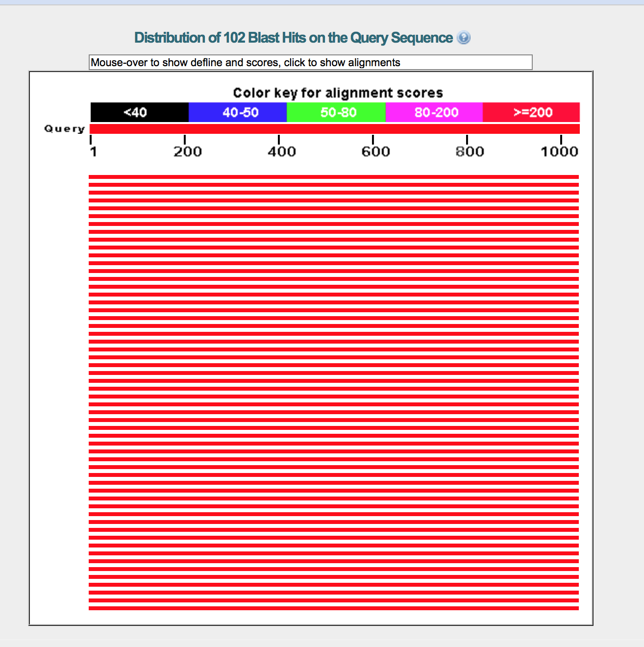The image size is (644, 647).
Task: Click the green 50-80 score swatch
Action: pyautogui.click(x=336, y=112)
